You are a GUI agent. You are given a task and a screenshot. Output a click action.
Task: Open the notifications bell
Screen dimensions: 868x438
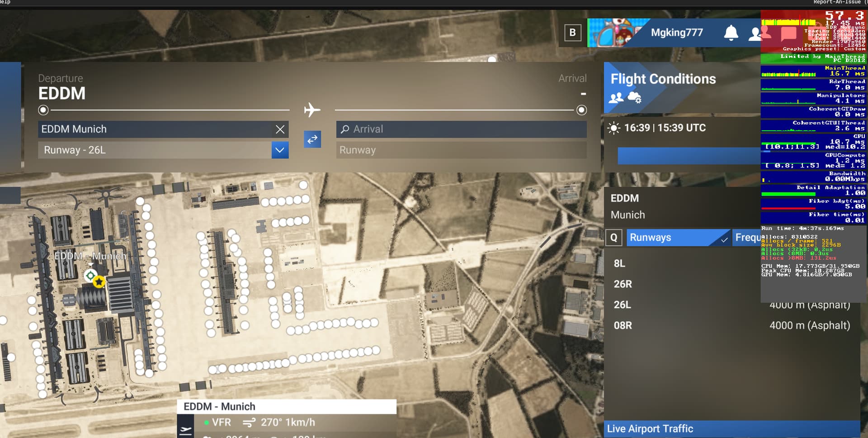point(731,33)
